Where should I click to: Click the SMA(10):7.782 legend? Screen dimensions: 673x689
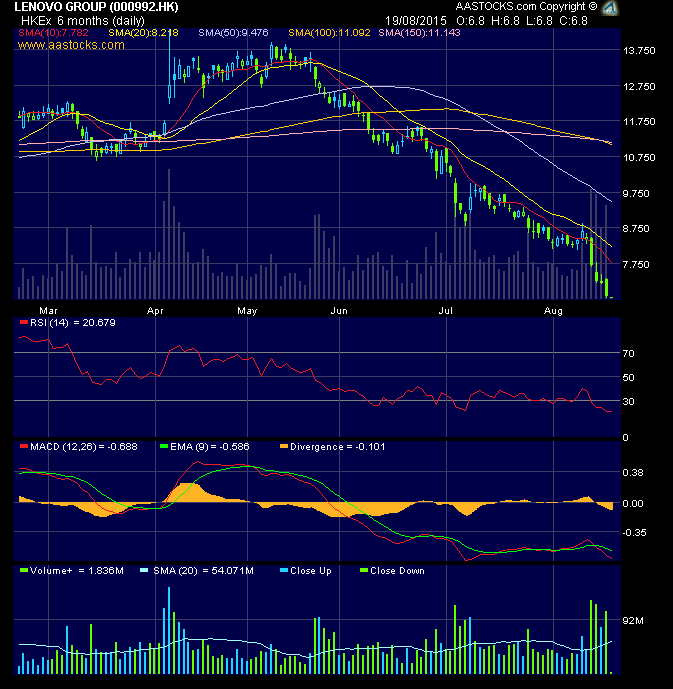[x=53, y=33]
